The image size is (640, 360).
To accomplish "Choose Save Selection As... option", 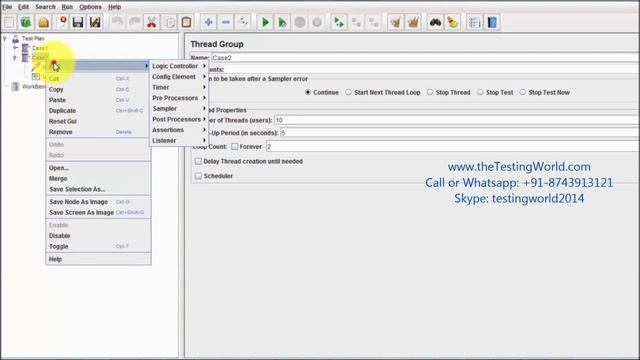I will [x=98, y=189].
